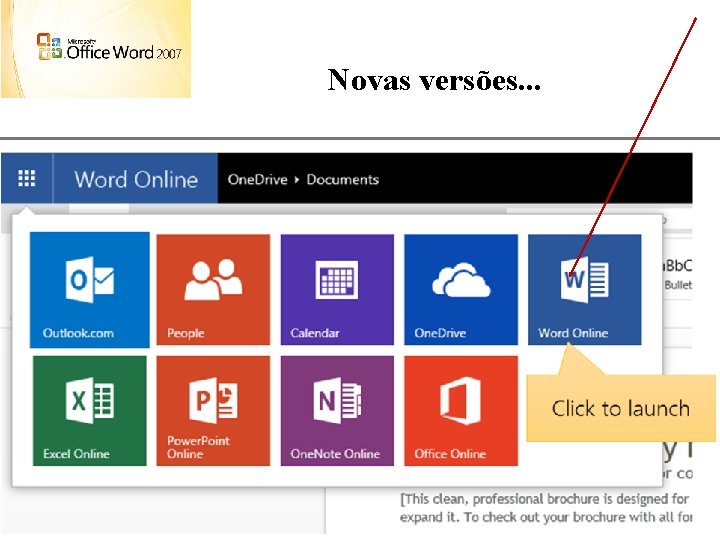Screen dimensions: 720x540
Task: Click the Word Online header title
Action: pos(136,179)
